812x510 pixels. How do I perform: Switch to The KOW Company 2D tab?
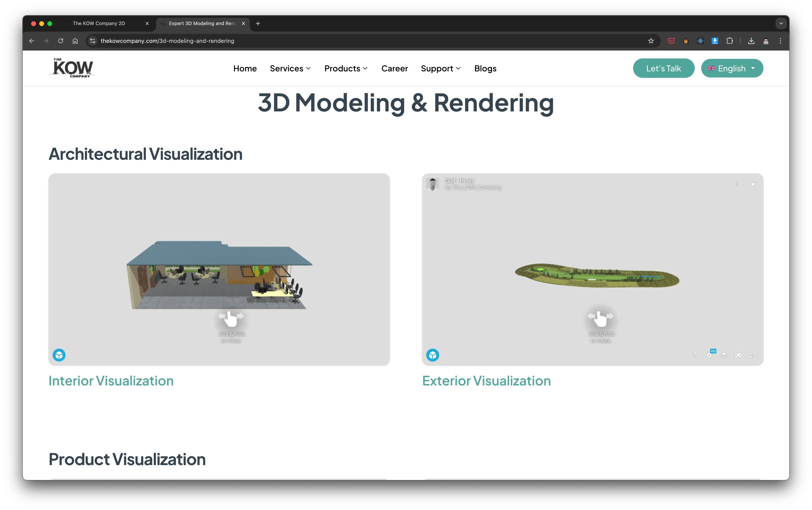[x=99, y=23]
